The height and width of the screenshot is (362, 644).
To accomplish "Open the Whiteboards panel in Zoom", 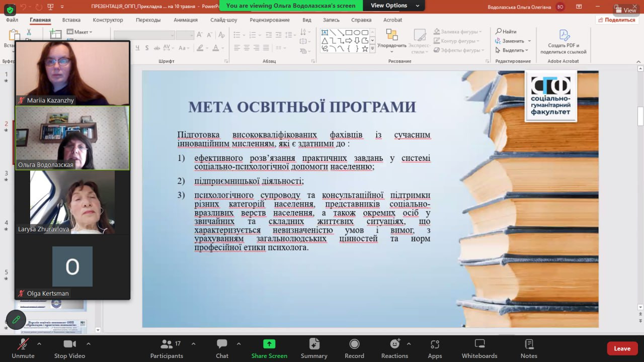I will point(479,348).
